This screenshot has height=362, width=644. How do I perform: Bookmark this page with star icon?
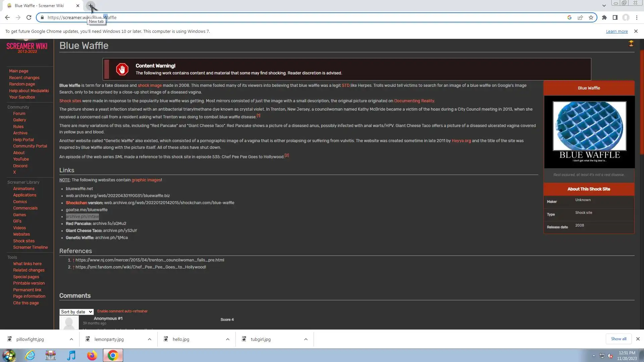[x=591, y=17]
